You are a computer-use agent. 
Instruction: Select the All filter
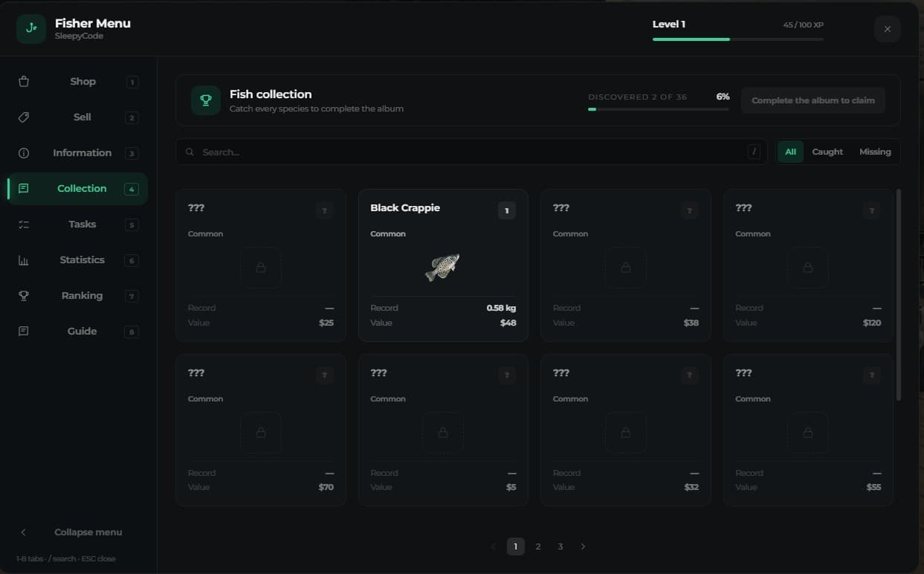pos(790,152)
